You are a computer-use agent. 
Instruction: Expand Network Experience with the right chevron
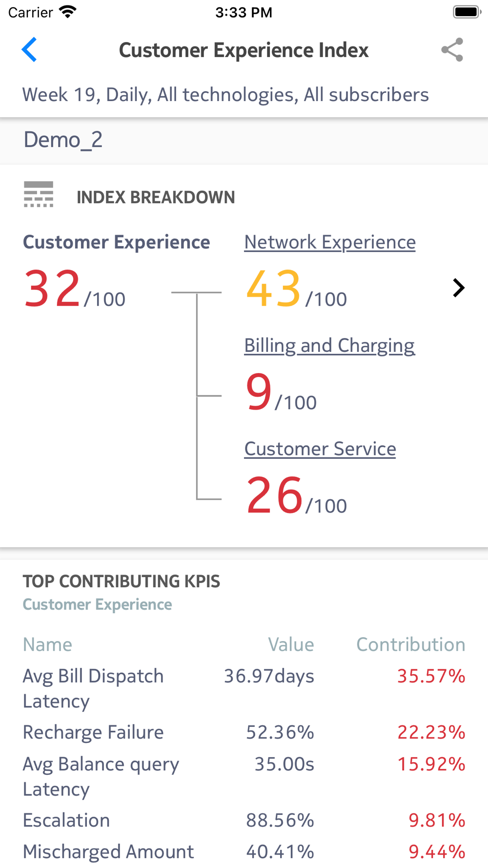(x=458, y=288)
